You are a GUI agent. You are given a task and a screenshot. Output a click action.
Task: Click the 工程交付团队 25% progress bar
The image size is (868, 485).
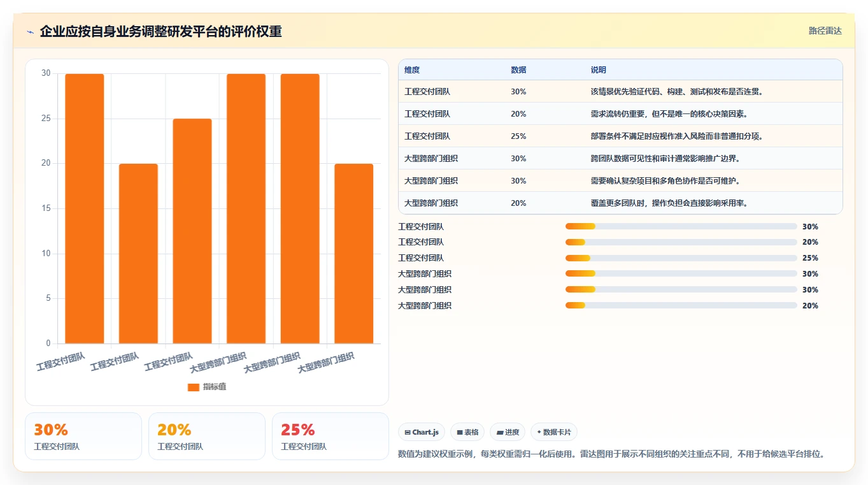[681, 258]
